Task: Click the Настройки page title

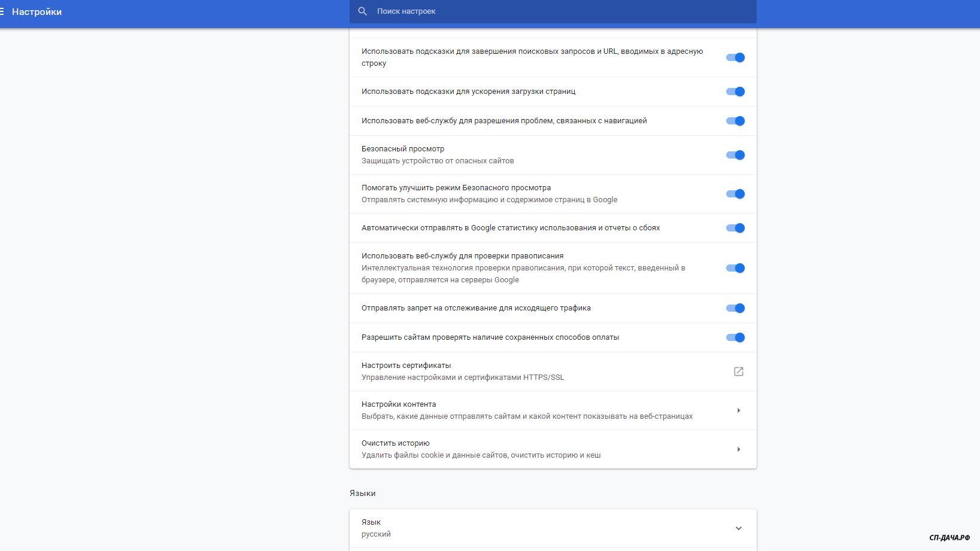Action: 37,12
